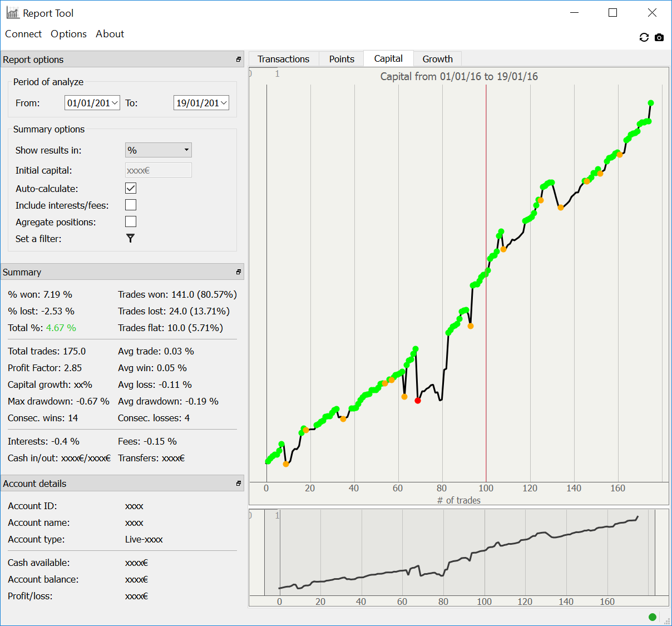Open the From date dropdown
The image size is (672, 626).
[x=115, y=103]
